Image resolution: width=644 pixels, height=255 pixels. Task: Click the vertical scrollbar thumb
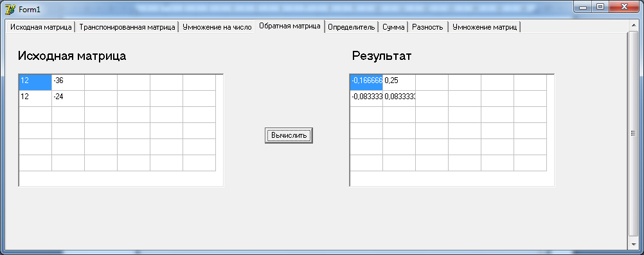(x=633, y=133)
